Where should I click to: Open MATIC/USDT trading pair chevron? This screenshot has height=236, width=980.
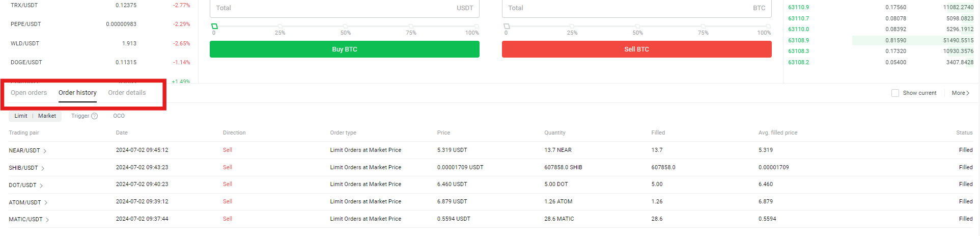point(47,220)
